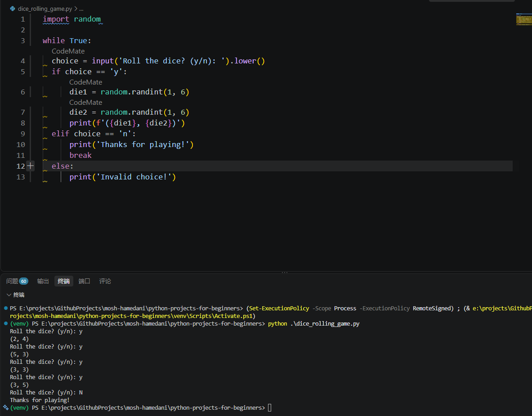The image size is (532, 416).
Task: Click the CodeMate lens above the die1 line
Action: (x=86, y=82)
